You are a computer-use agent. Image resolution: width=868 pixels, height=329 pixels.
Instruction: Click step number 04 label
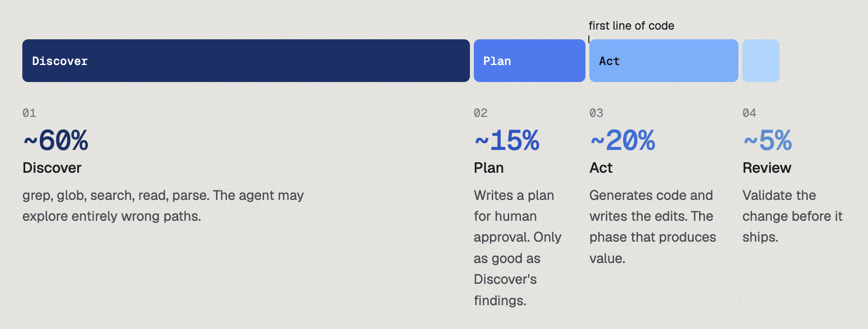tap(749, 113)
